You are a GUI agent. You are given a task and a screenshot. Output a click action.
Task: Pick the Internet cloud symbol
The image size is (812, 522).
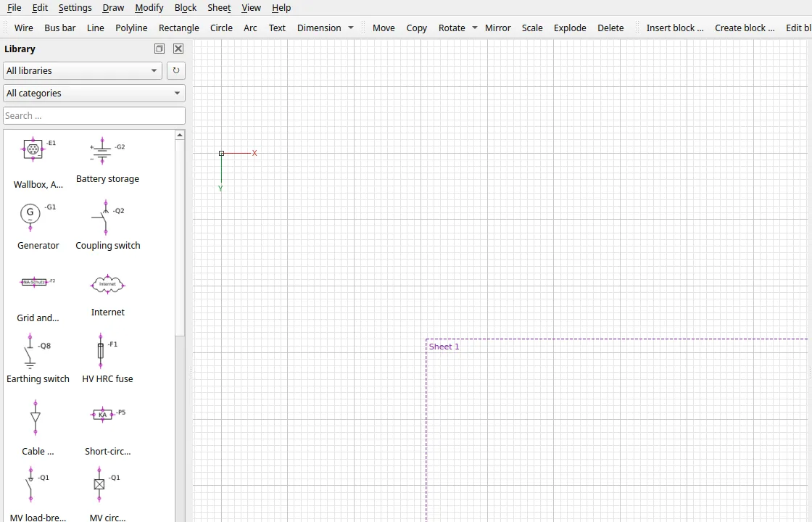[x=108, y=295]
